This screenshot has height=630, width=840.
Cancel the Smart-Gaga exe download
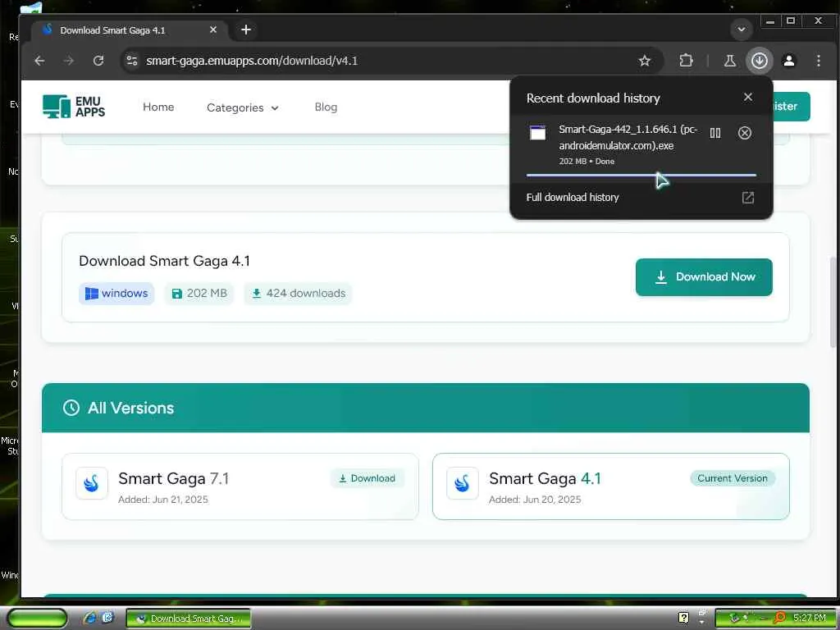coord(745,133)
